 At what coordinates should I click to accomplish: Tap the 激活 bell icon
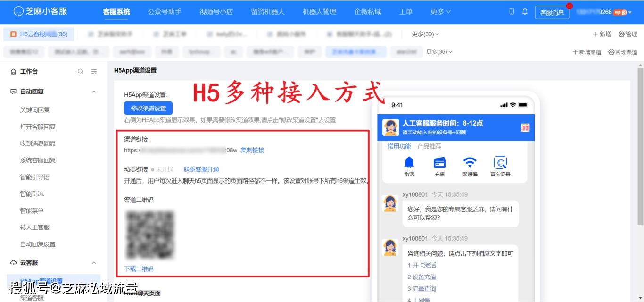point(409,163)
